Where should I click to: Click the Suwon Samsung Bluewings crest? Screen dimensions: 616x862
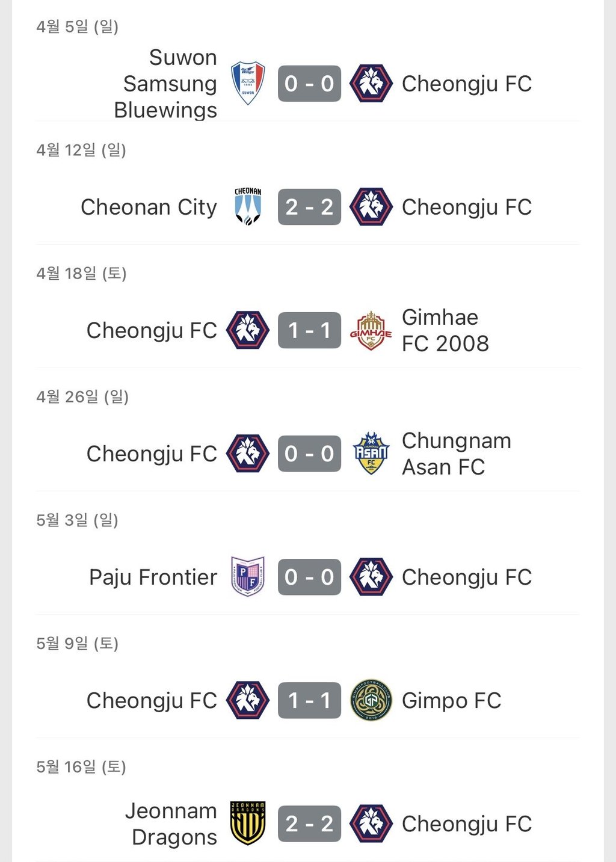[x=248, y=84]
